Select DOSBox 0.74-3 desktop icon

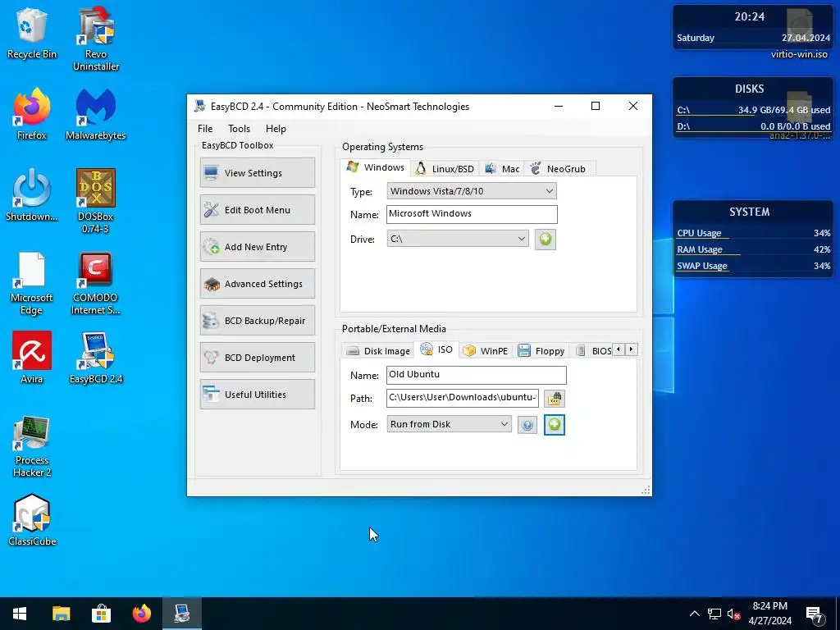click(96, 201)
